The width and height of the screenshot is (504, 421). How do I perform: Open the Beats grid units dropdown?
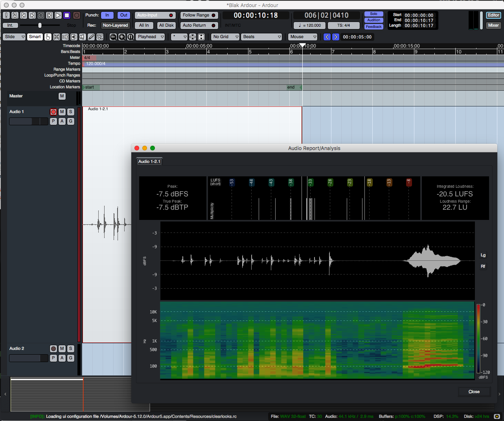261,37
